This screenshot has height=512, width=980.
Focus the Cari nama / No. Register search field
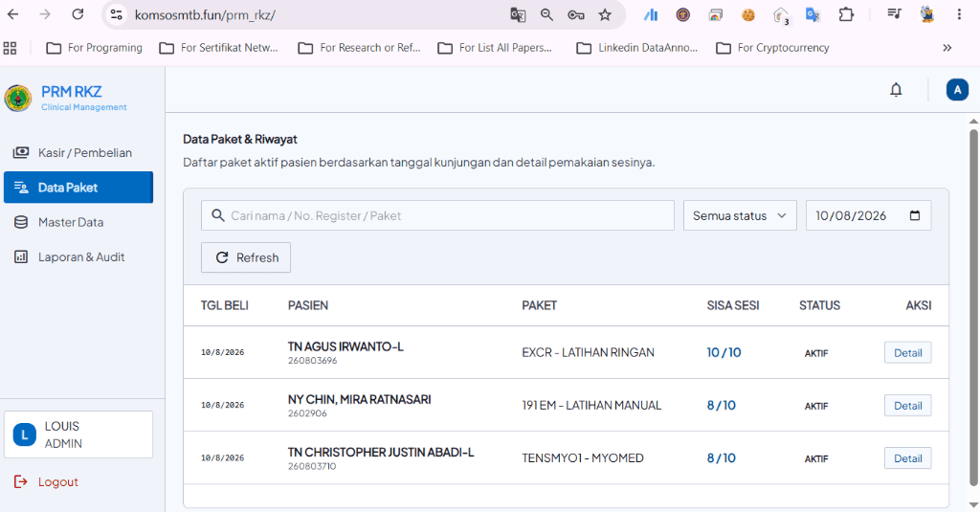(437, 215)
